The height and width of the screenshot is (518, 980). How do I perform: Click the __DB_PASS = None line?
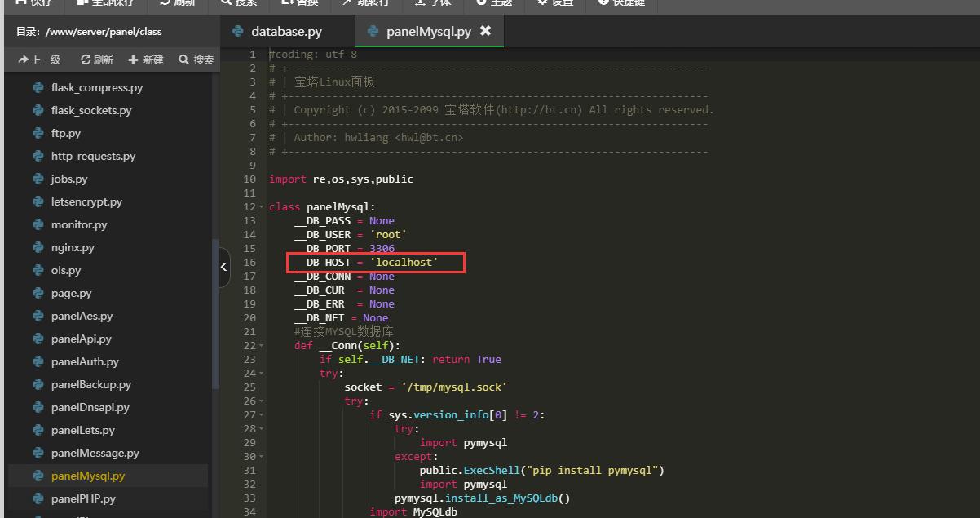[x=344, y=221]
